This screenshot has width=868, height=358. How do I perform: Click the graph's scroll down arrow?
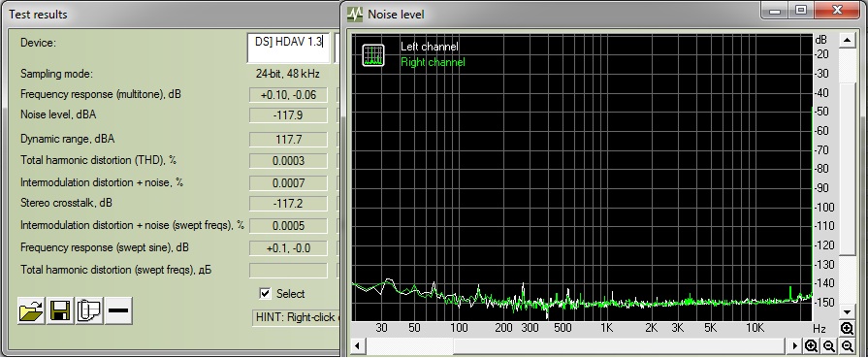(x=847, y=312)
